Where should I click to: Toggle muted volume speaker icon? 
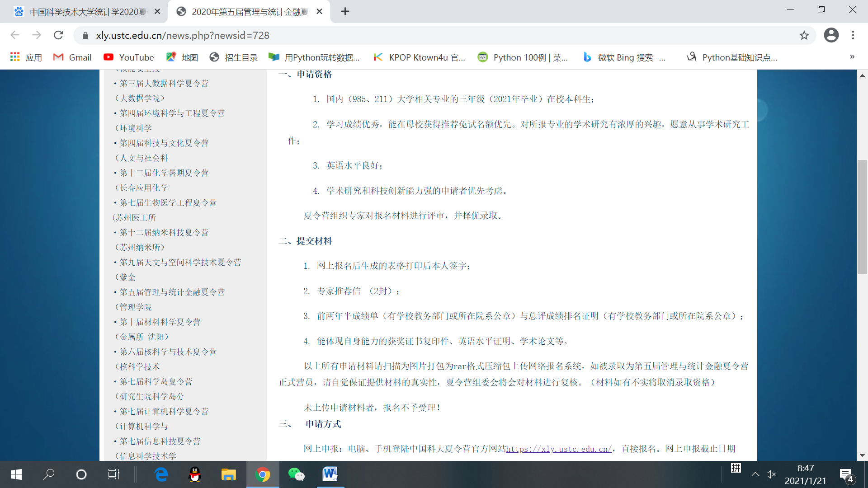point(771,474)
